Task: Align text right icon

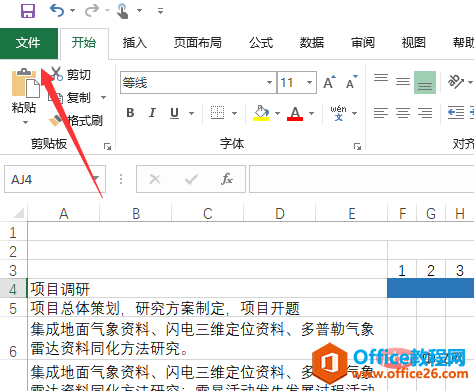Action: (x=425, y=113)
